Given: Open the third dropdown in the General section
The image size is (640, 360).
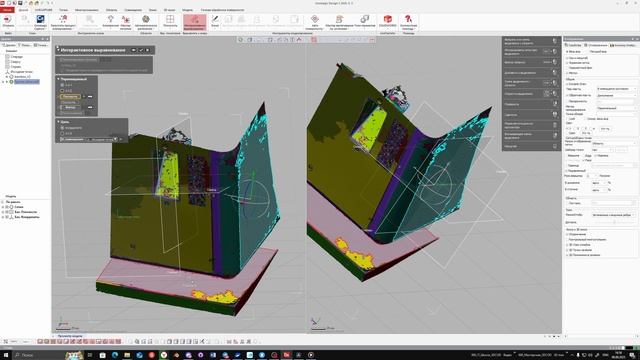Looking at the screenshot, I should 616,108.
